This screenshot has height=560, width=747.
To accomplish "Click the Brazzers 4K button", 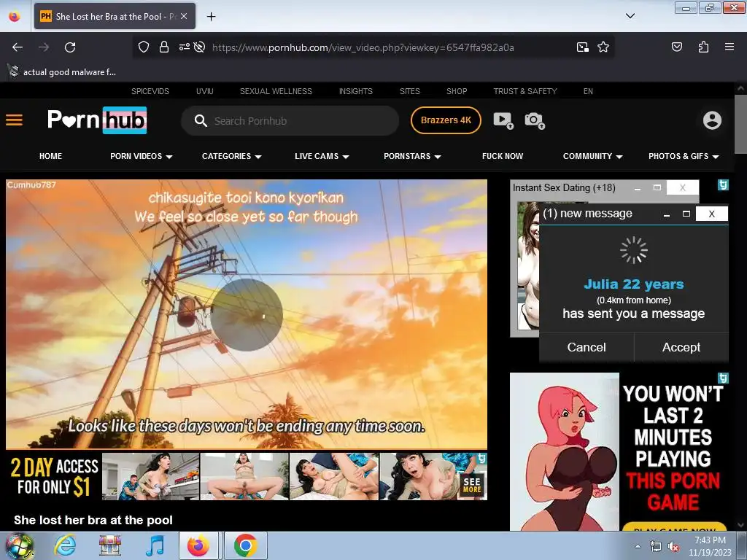I will coord(446,120).
